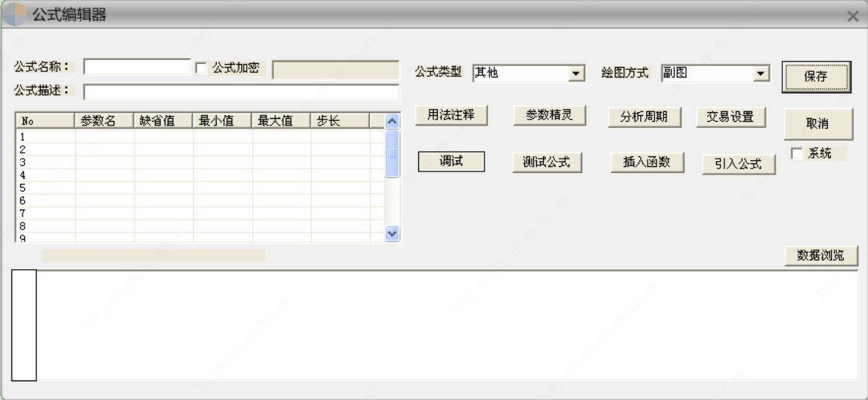
Task: Focus the 公式描述 input field
Action: [x=241, y=92]
